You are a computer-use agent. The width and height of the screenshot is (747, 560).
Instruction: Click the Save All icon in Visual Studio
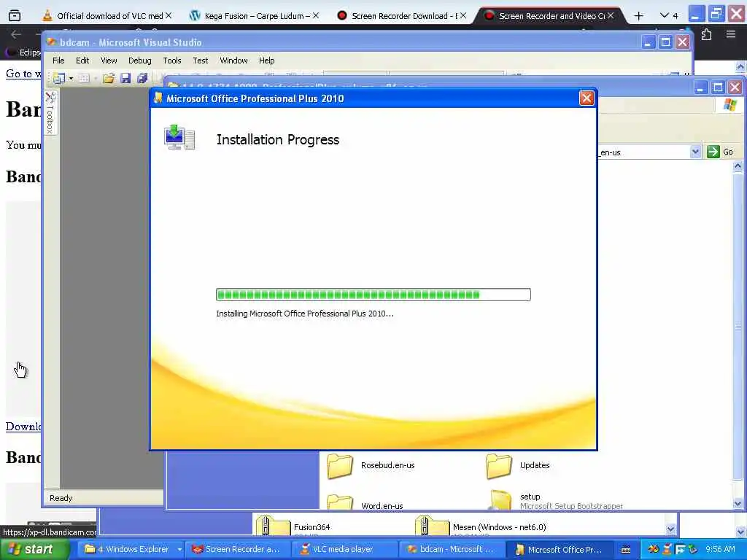(x=142, y=78)
